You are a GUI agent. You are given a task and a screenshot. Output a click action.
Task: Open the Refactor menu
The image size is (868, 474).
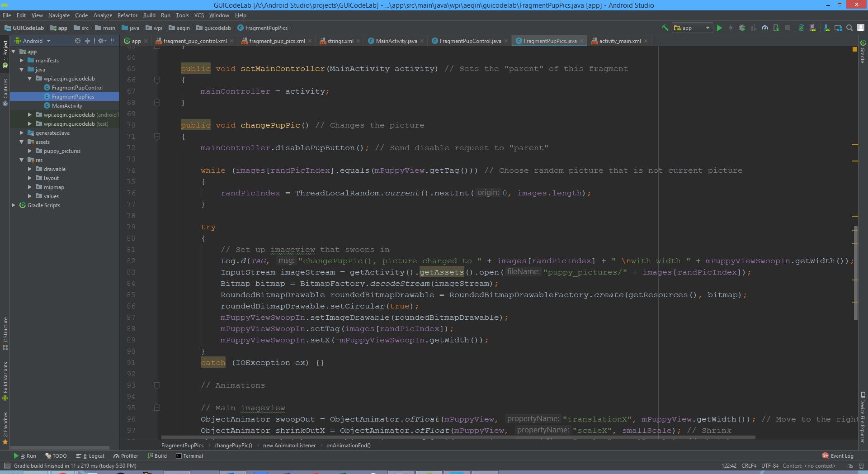point(127,15)
